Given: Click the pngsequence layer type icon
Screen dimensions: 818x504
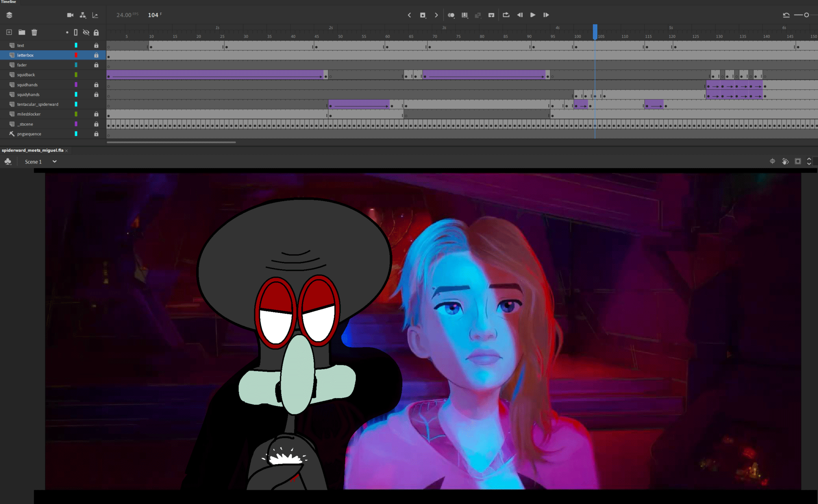Looking at the screenshot, I should [12, 134].
